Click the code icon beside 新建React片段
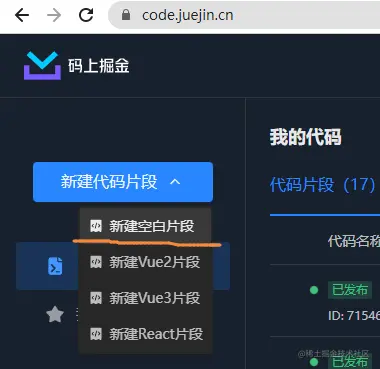380x369 pixels. (x=96, y=334)
